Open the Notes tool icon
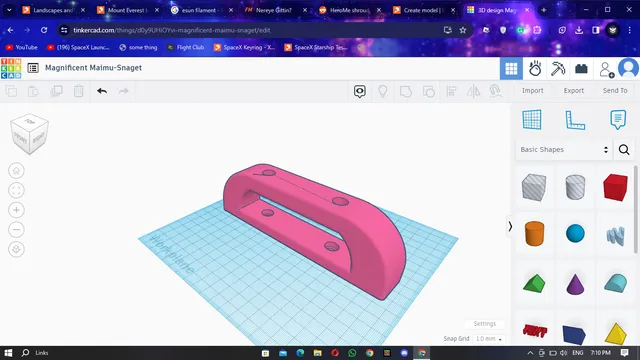 [x=618, y=120]
